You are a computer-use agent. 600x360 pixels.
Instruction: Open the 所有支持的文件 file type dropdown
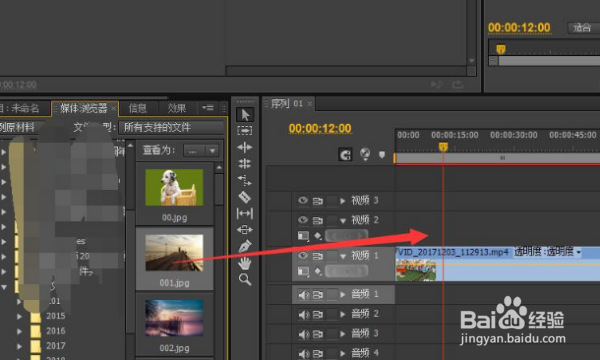172,127
